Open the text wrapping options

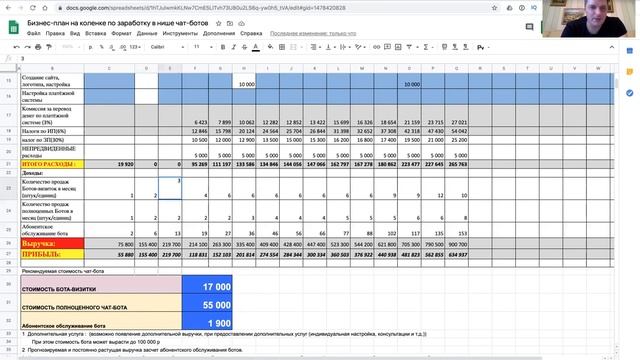[x=344, y=47]
